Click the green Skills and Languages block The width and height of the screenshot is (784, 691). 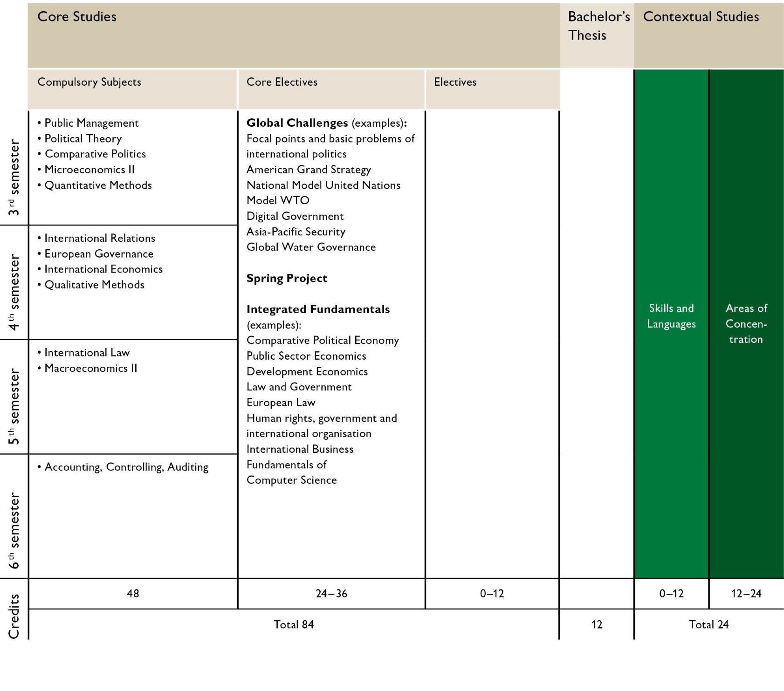[671, 316]
